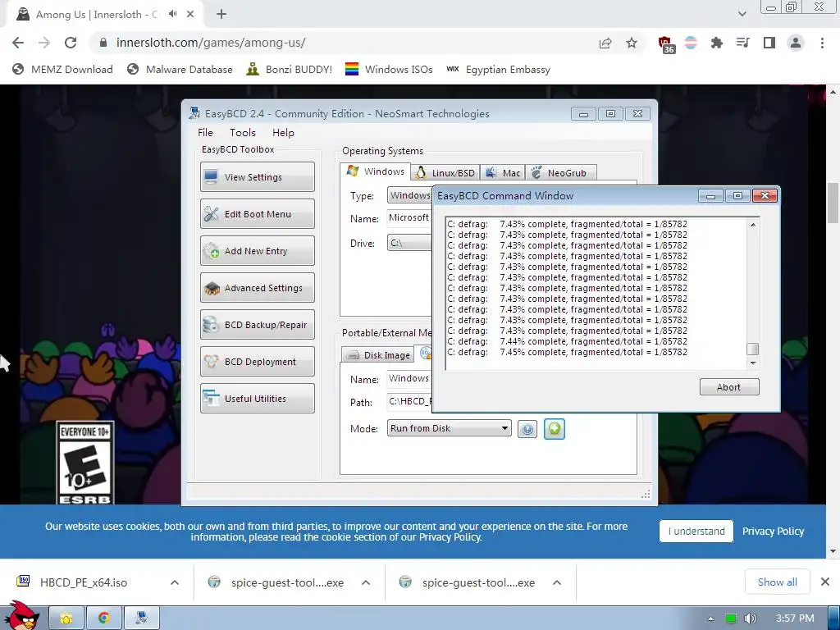Go back in the browser
Screen dimensions: 840x630
[18, 43]
